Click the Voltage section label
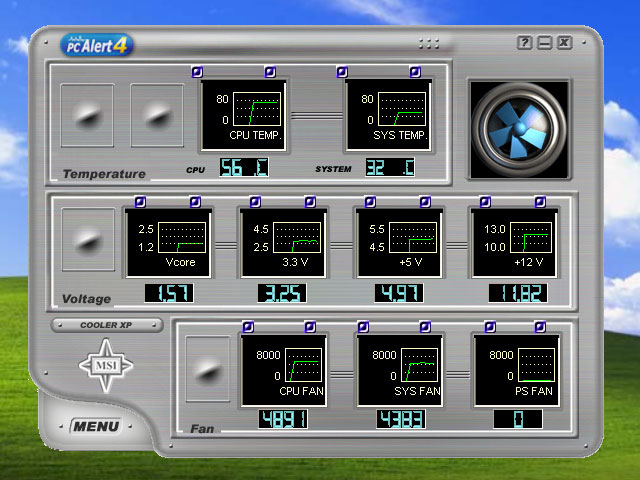 click(x=87, y=299)
